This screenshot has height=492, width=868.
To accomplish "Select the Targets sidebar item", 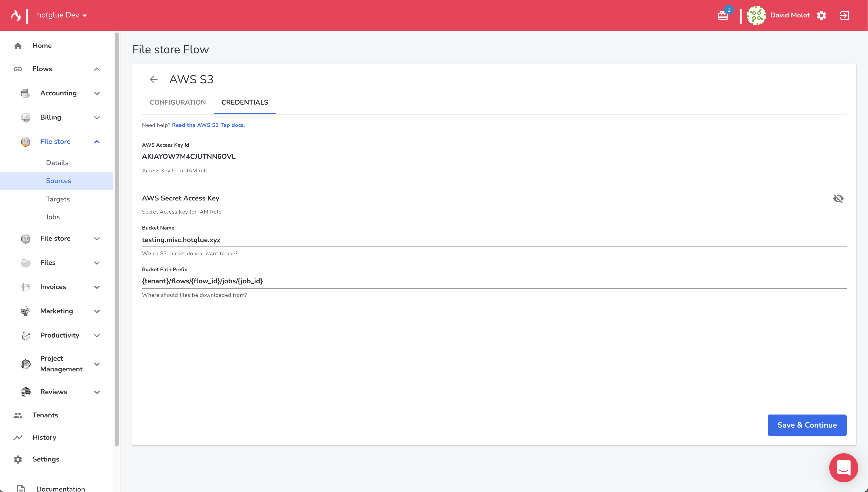I will pyautogui.click(x=58, y=199).
